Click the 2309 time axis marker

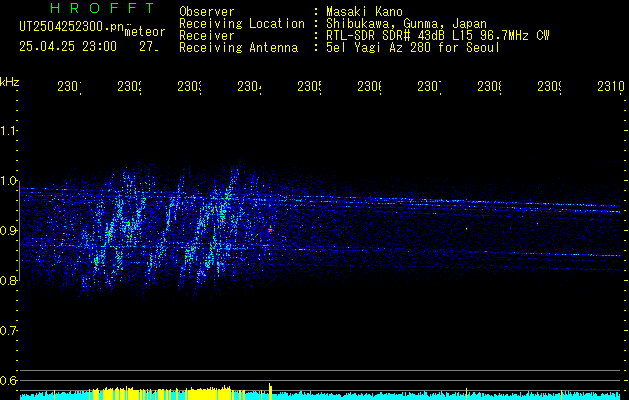(549, 87)
